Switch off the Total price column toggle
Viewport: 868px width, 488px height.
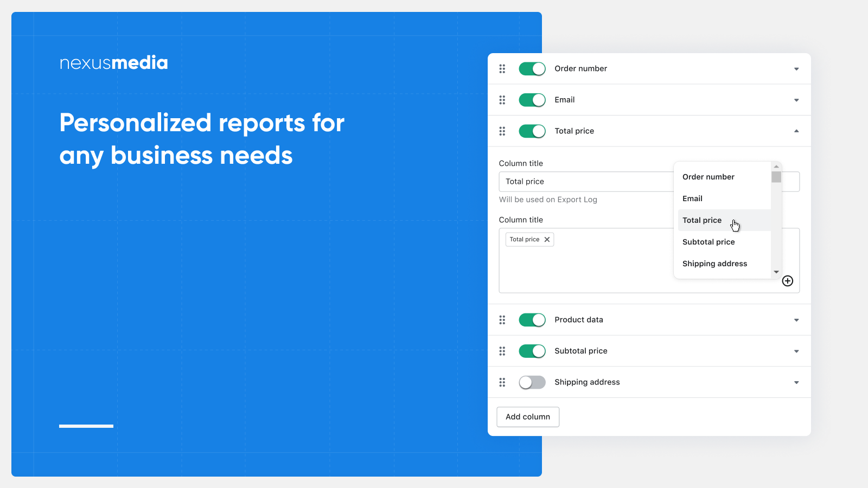[532, 131]
